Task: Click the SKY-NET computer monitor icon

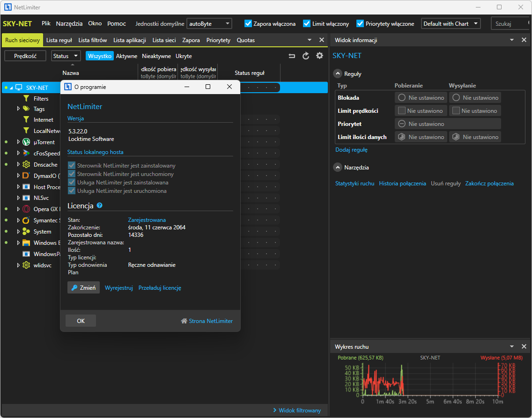Action: point(19,88)
